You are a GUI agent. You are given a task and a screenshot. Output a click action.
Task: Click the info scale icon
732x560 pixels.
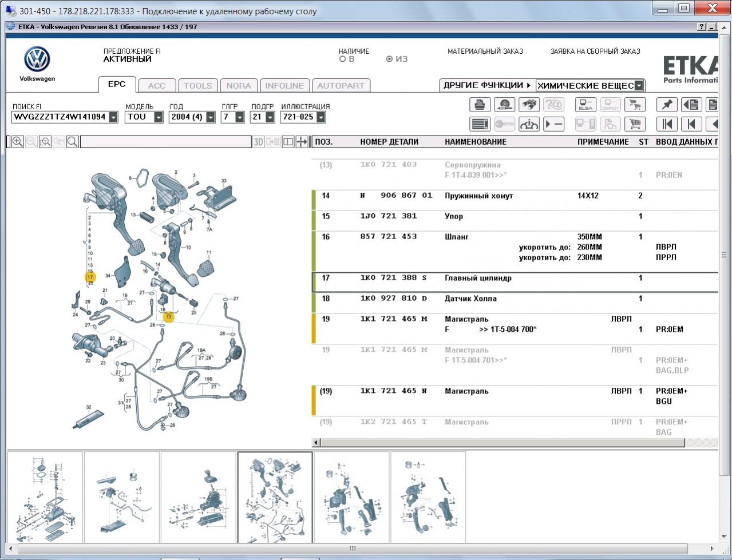tap(529, 124)
